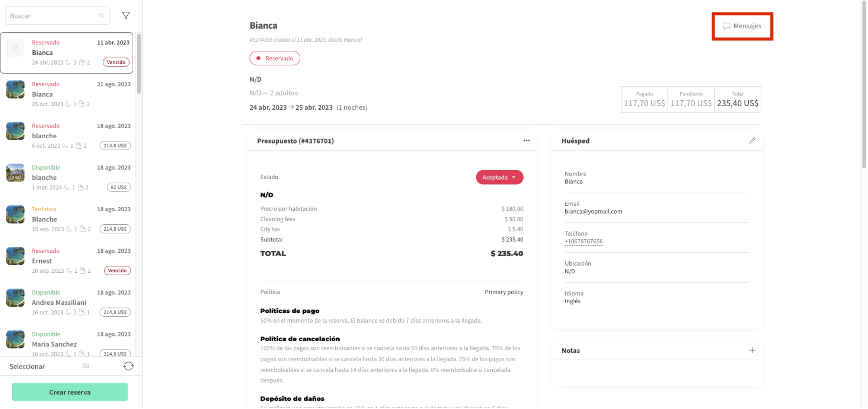
Task: Enable multi-selection mode via Seleccionar
Action: [27, 366]
